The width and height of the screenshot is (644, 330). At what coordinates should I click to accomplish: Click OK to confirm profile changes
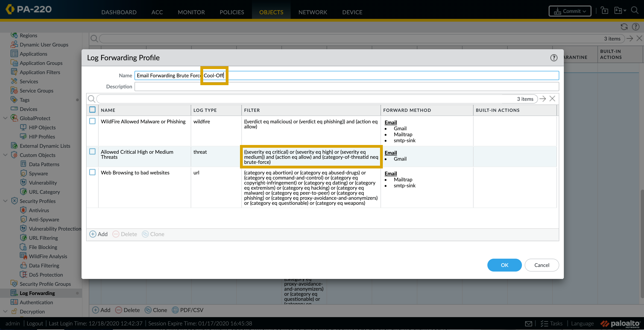pos(504,265)
